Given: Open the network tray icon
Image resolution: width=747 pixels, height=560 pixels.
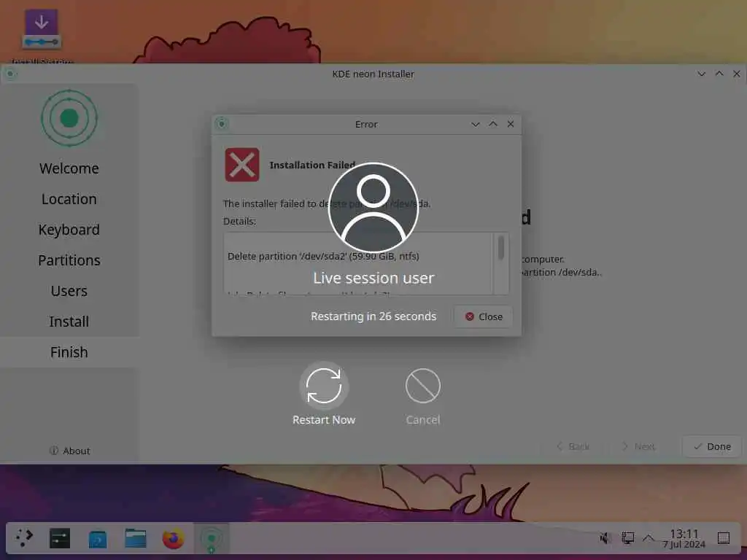Looking at the screenshot, I should point(628,538).
